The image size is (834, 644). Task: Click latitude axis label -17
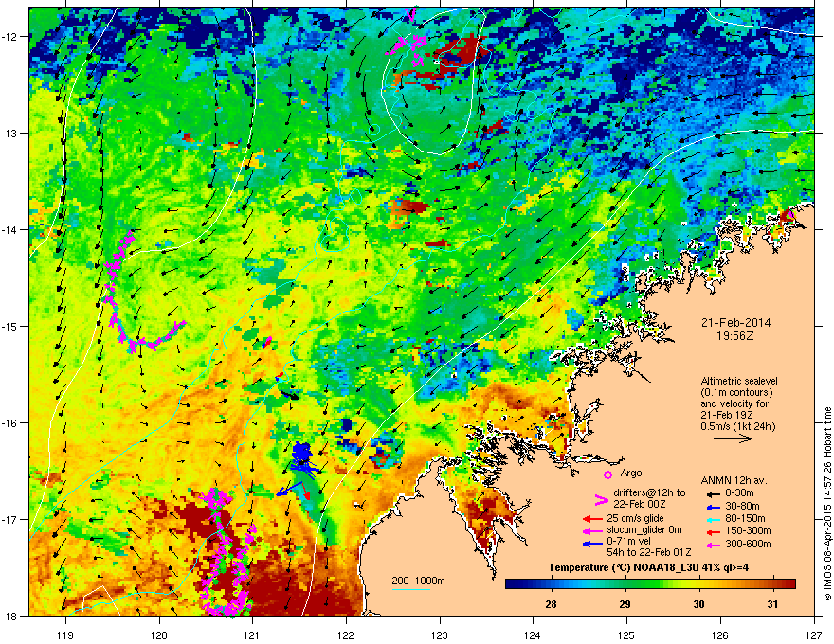[x=10, y=519]
